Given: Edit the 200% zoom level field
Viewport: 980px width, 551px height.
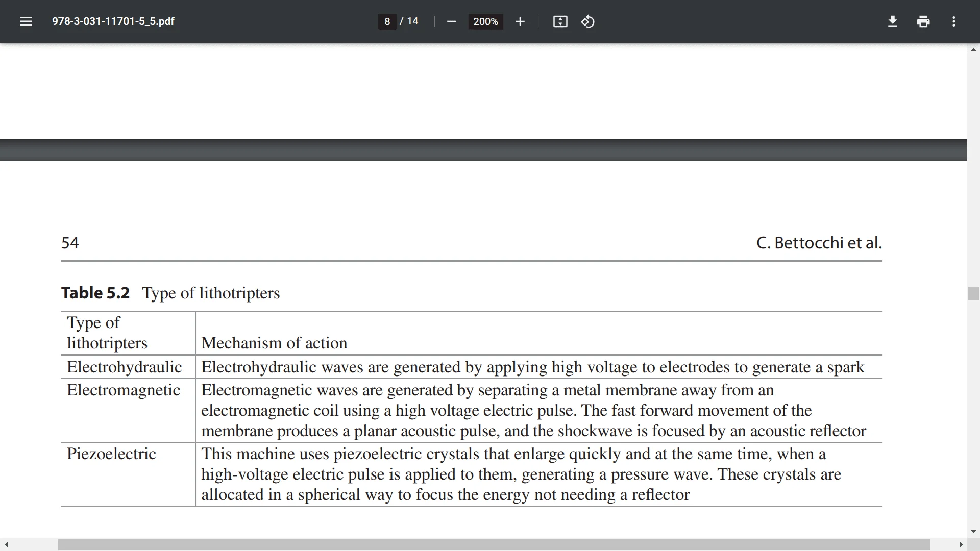Looking at the screenshot, I should [x=485, y=21].
